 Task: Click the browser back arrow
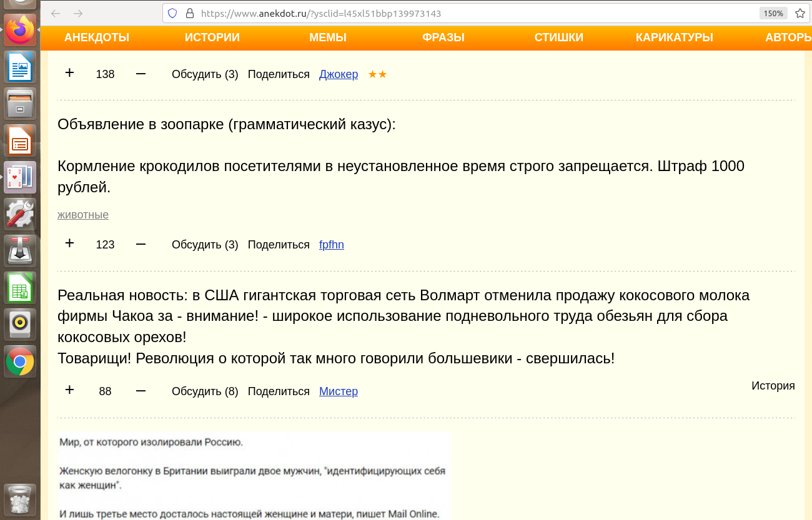click(56, 13)
